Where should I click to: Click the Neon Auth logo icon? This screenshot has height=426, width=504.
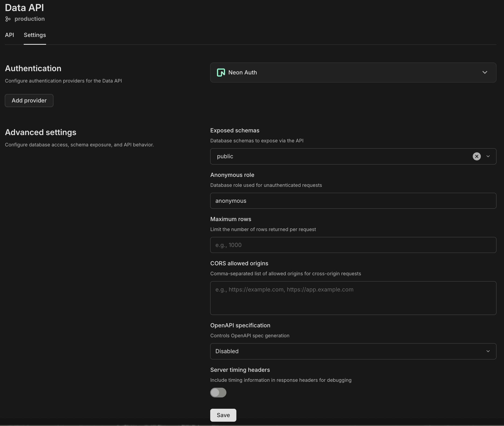click(221, 73)
